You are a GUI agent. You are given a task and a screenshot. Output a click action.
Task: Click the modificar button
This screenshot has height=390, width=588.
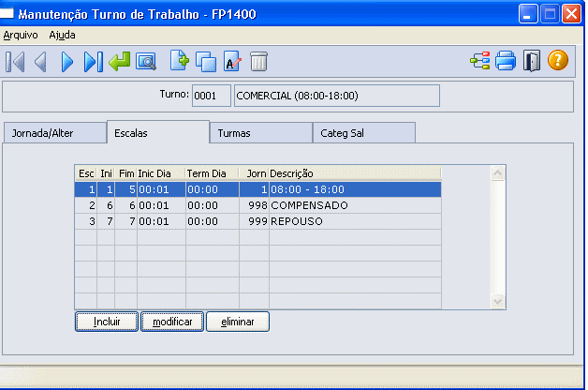coord(172,322)
